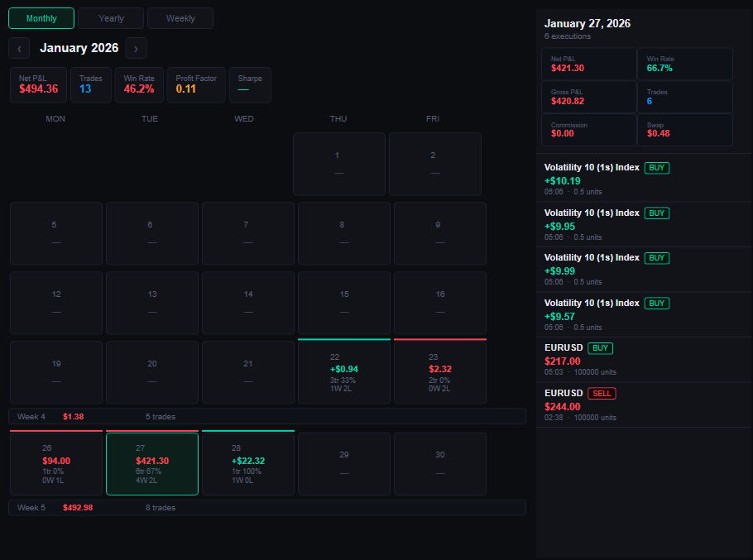Switch to the Yearly view tab
Image resolution: width=753 pixels, height=560 pixels.
click(x=111, y=17)
